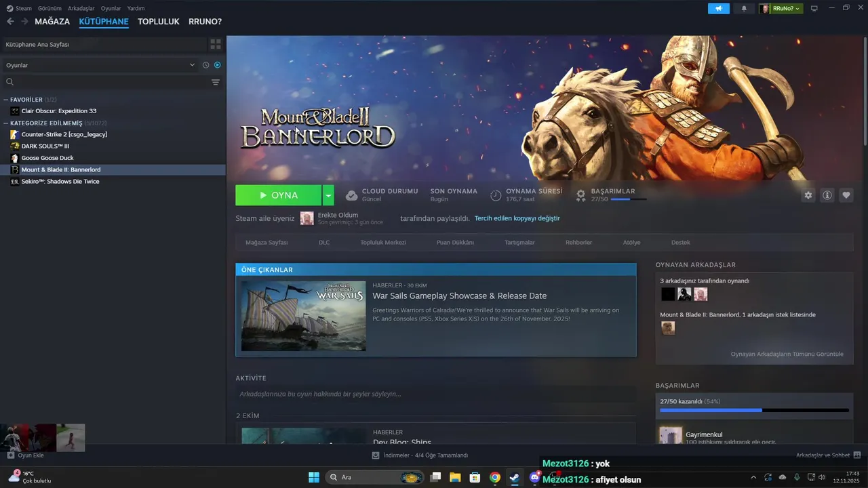Click the achievements gear icon
Screen dimensions: 868x488
(x=580, y=195)
